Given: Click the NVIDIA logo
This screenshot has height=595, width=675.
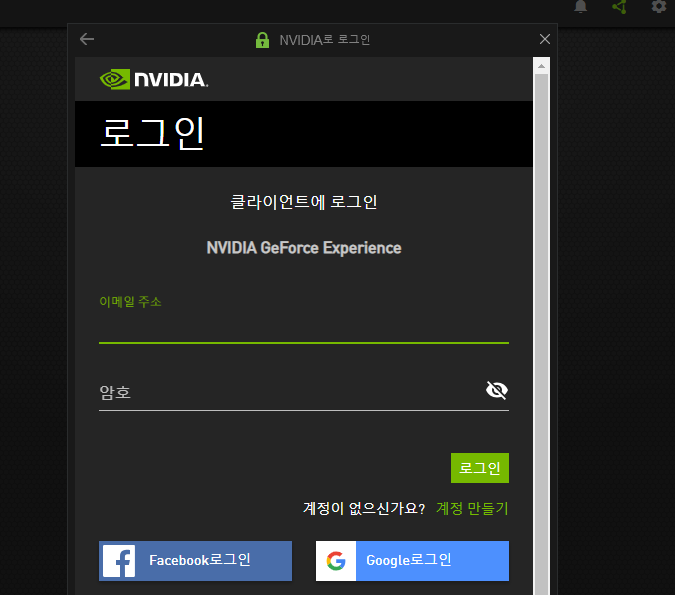Looking at the screenshot, I should [154, 79].
